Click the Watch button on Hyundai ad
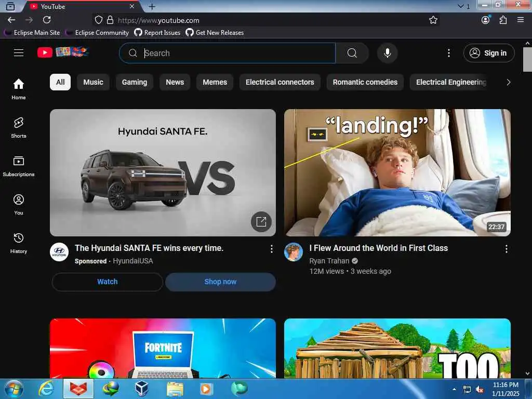The image size is (532, 399). point(107,282)
